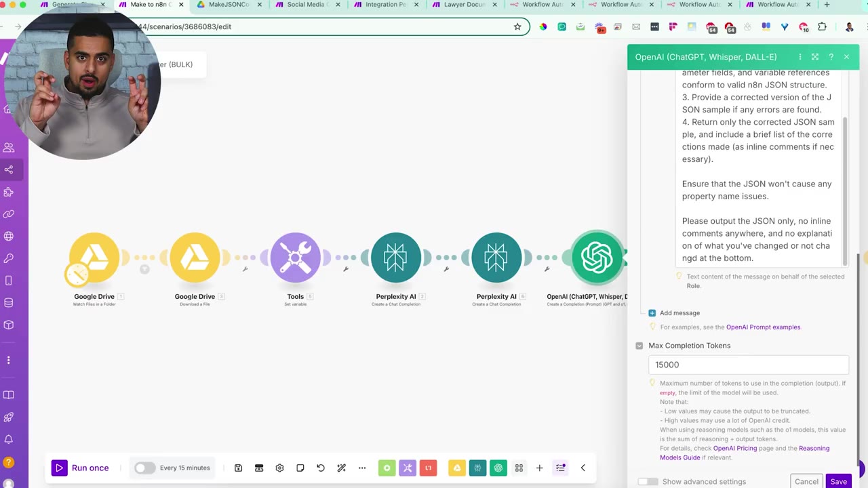Viewport: 868px width, 488px height.
Task: Click the first Perplexity AI module
Action: [x=396, y=258]
